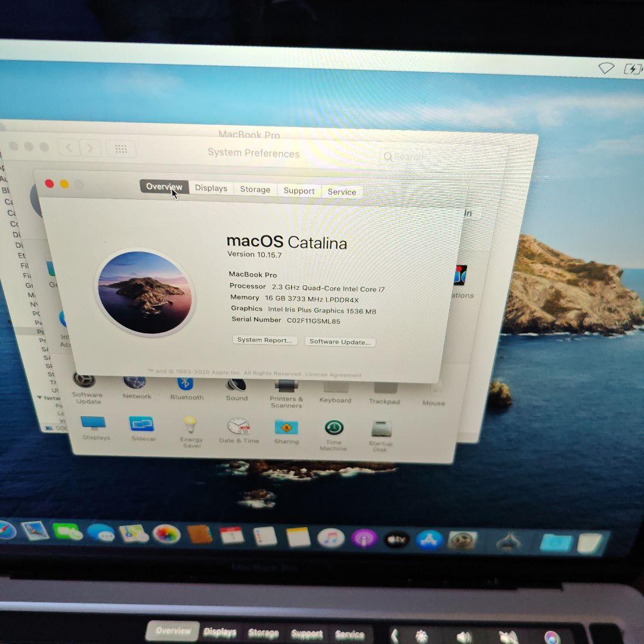The image size is (644, 644).
Task: Open the Sound preferences pane
Action: [x=236, y=385]
